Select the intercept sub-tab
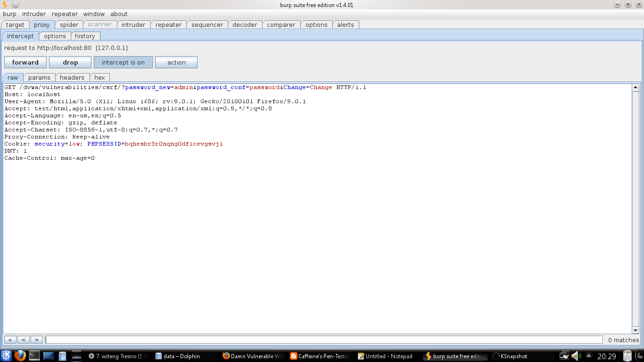The width and height of the screenshot is (644, 362). 21,36
